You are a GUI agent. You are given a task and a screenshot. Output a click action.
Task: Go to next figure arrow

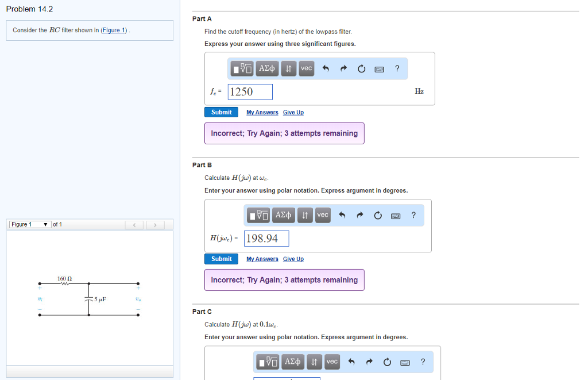(155, 225)
